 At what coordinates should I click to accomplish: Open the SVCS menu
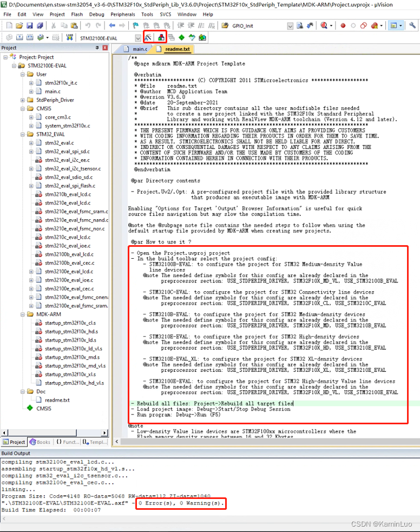click(166, 14)
